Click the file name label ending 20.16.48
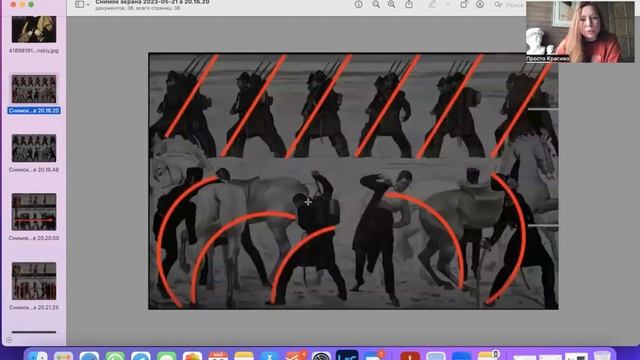This screenshot has width=640, height=360. (x=34, y=170)
